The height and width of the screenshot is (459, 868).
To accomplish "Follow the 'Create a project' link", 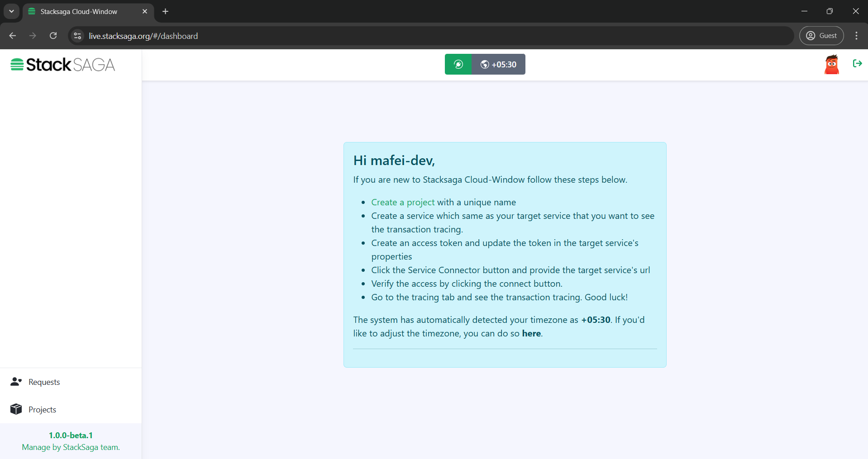I will click(403, 202).
